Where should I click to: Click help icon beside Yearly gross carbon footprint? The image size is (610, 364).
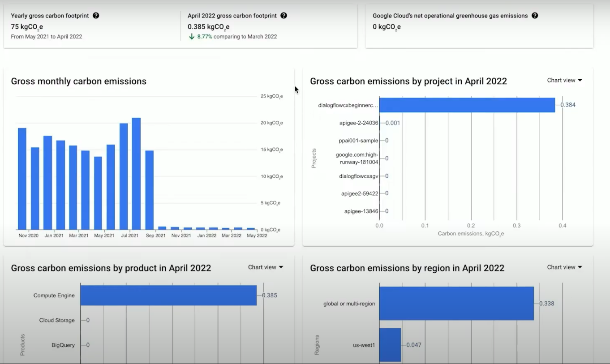pyautogui.click(x=96, y=16)
